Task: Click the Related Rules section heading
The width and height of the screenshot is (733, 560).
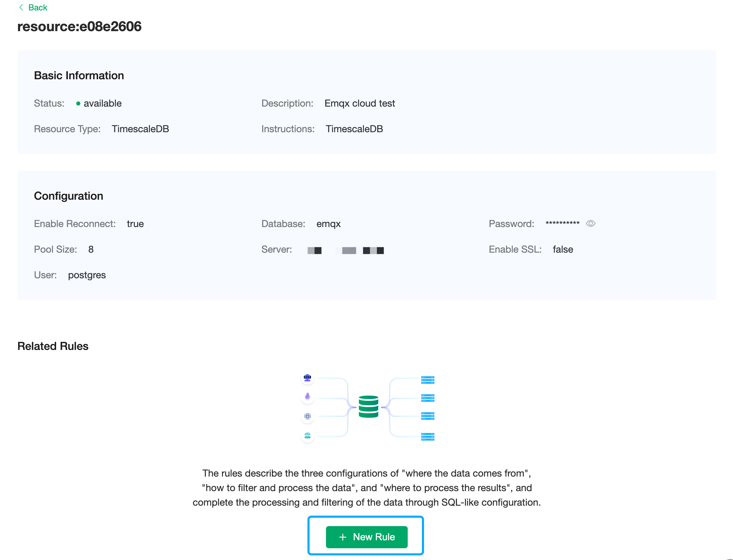Action: (53, 346)
